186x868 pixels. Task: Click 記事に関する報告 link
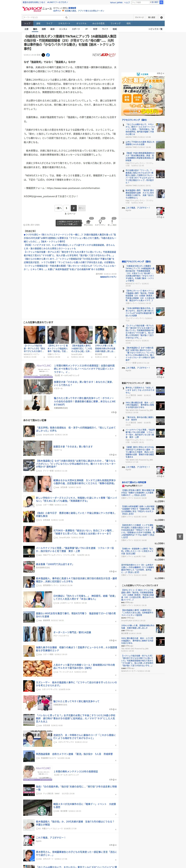[x=32, y=225]
